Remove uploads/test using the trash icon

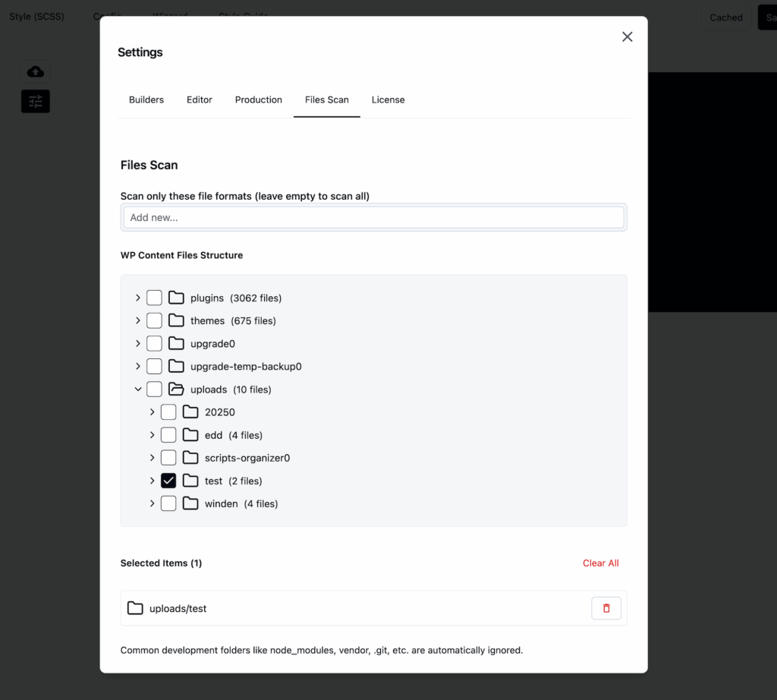click(x=606, y=607)
